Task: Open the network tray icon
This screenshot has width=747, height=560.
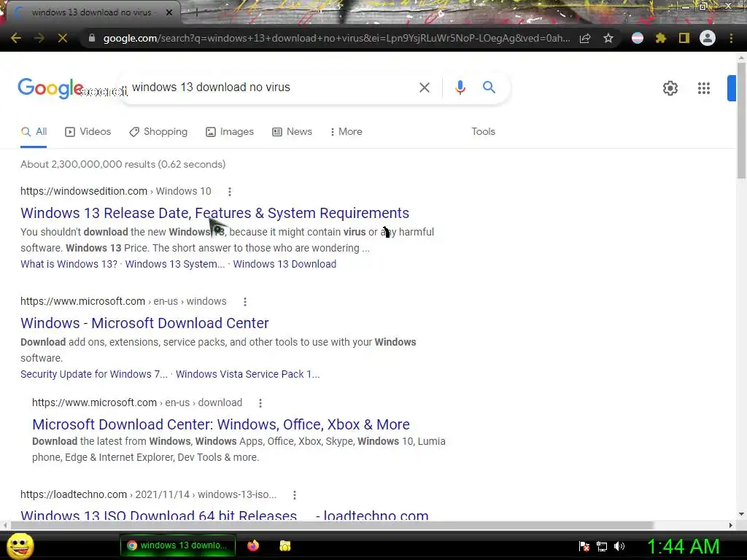Action: [x=602, y=546]
